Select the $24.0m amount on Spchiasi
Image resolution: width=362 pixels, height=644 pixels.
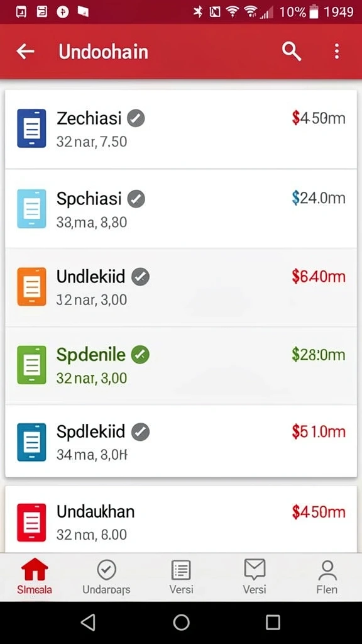pyautogui.click(x=319, y=198)
